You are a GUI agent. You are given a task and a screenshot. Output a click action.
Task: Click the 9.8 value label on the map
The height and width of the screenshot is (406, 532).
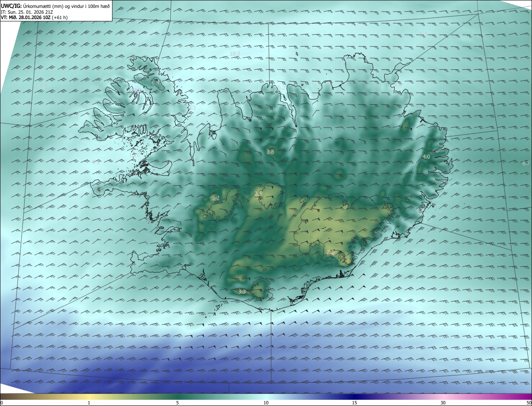coord(398,84)
